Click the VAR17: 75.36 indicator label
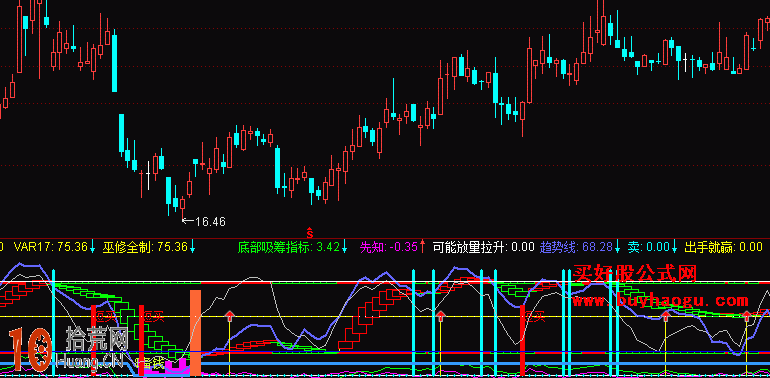The height and width of the screenshot is (378, 770). (x=51, y=246)
